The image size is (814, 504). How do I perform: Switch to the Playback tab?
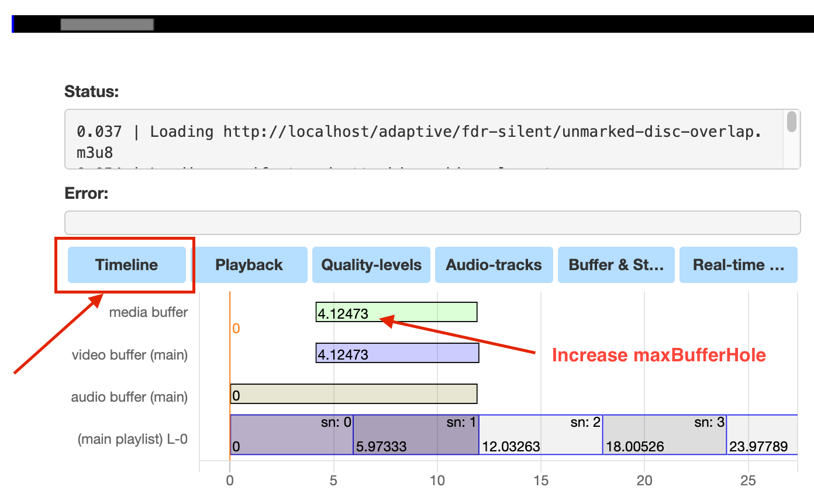tap(250, 264)
